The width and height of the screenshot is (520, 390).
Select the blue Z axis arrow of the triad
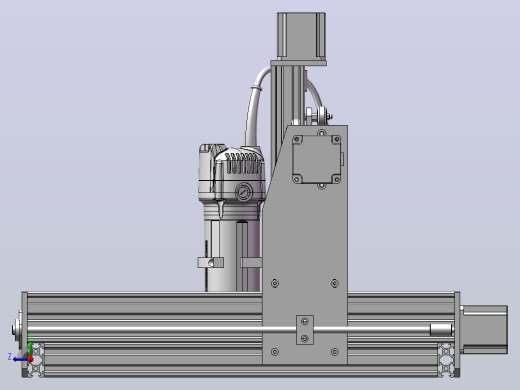(x=19, y=359)
